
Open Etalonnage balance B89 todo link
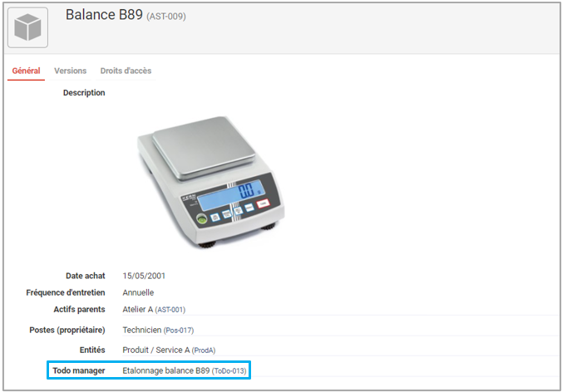[184, 370]
